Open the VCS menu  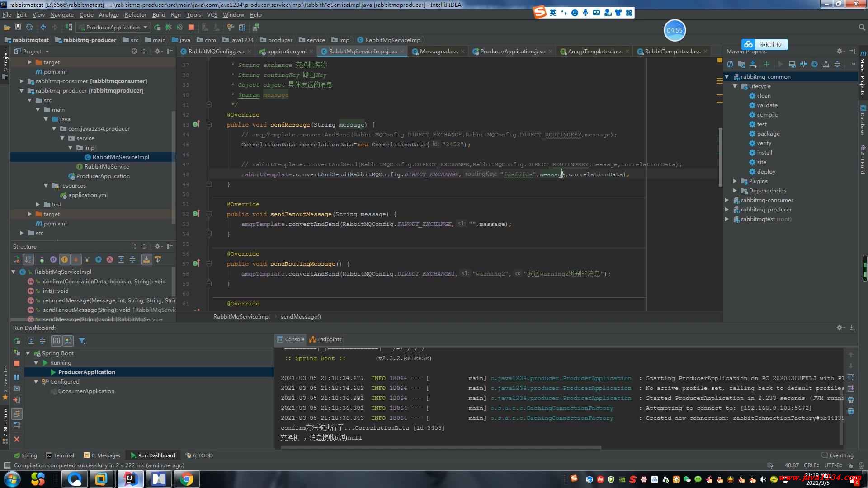(x=212, y=14)
